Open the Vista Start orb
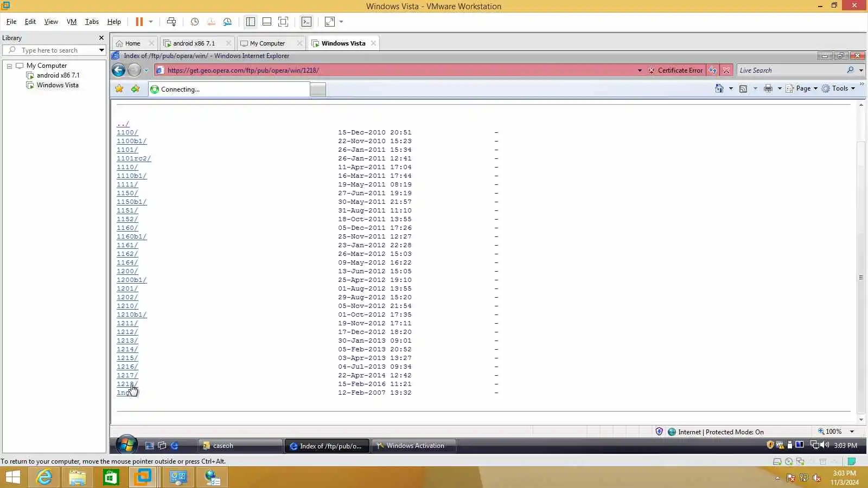This screenshot has height=488, width=868. tap(126, 445)
